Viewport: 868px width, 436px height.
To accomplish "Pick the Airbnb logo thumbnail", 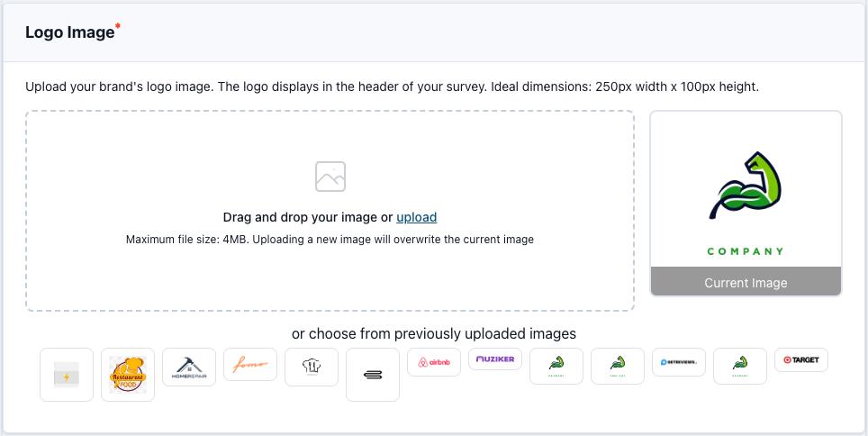I will [x=434, y=361].
